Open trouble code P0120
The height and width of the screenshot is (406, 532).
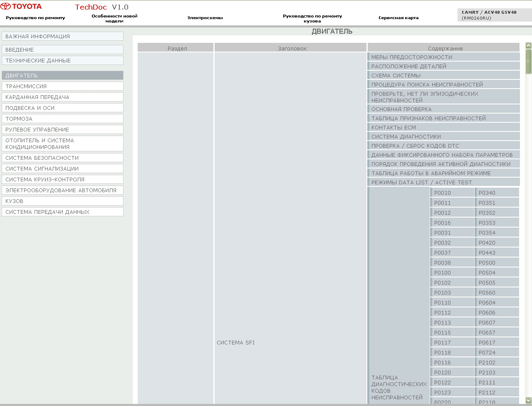pyautogui.click(x=452, y=372)
